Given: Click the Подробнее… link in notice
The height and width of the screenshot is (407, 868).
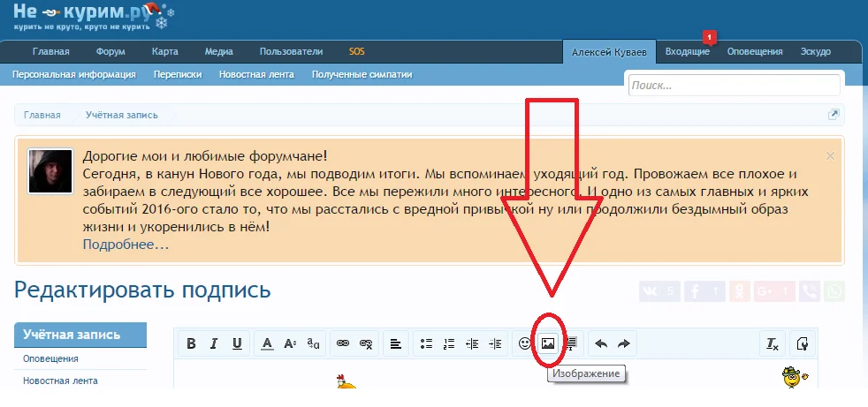Looking at the screenshot, I should (x=126, y=245).
